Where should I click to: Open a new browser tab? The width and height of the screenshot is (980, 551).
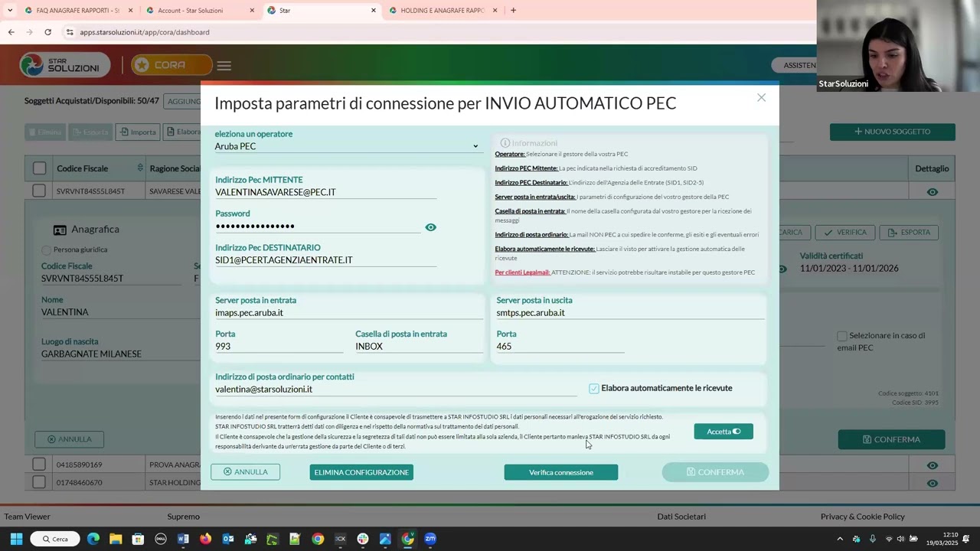(513, 11)
